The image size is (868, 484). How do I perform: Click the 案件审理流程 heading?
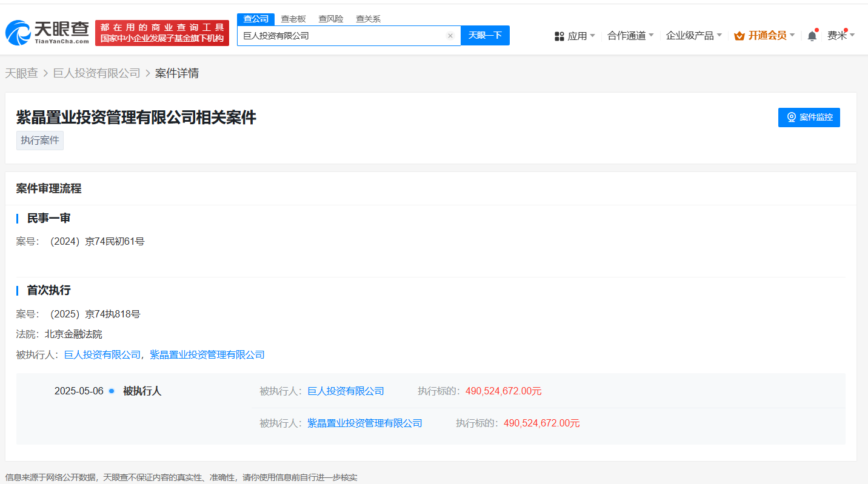pos(48,188)
